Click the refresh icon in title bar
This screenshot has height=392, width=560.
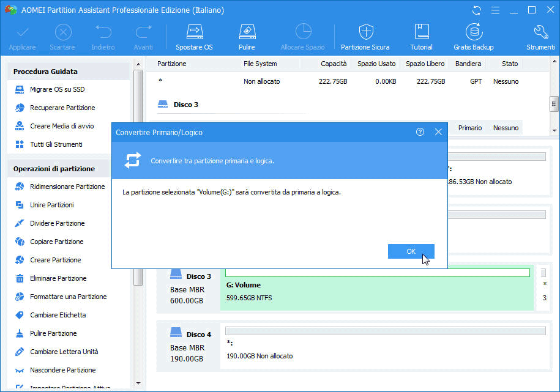(x=476, y=10)
